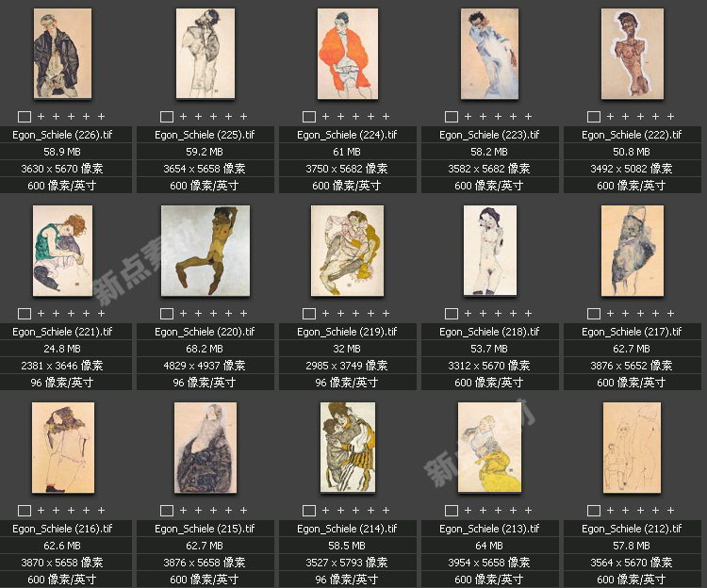Image resolution: width=707 pixels, height=588 pixels.
Task: Set fifth rating star for Egon_Schiele (216).tif
Action: [102, 510]
